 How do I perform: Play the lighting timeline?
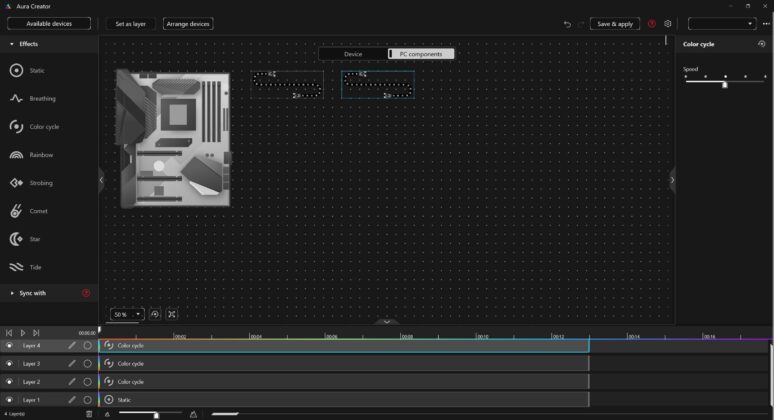point(23,333)
